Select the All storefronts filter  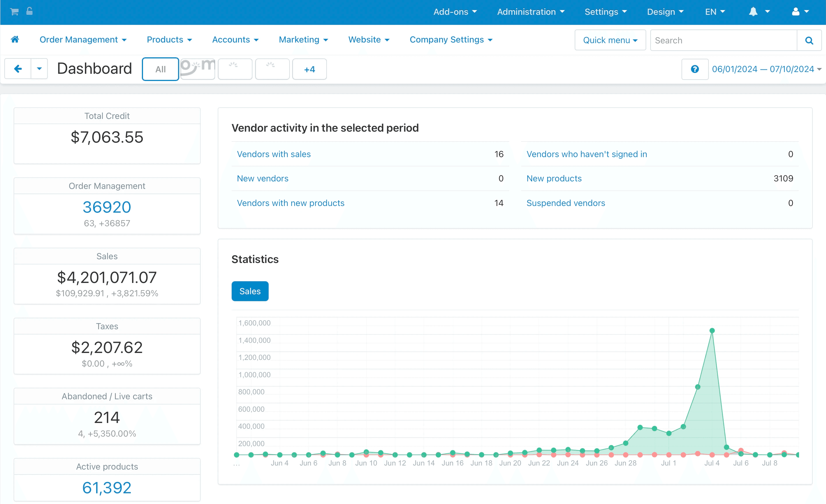point(160,69)
